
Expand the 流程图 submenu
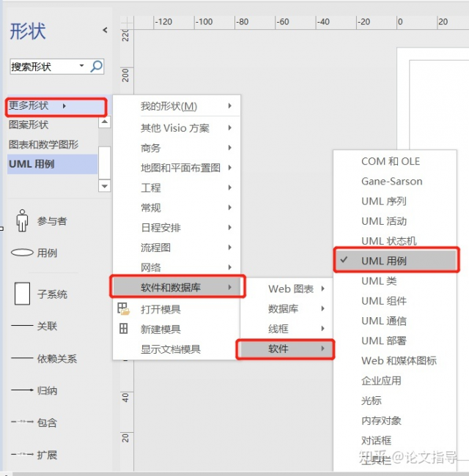(x=177, y=248)
